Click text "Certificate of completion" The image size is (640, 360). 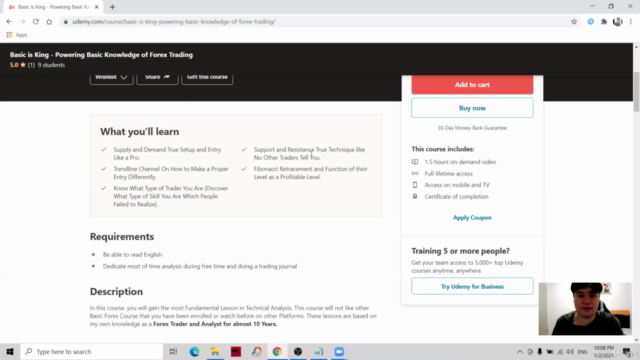(x=456, y=197)
